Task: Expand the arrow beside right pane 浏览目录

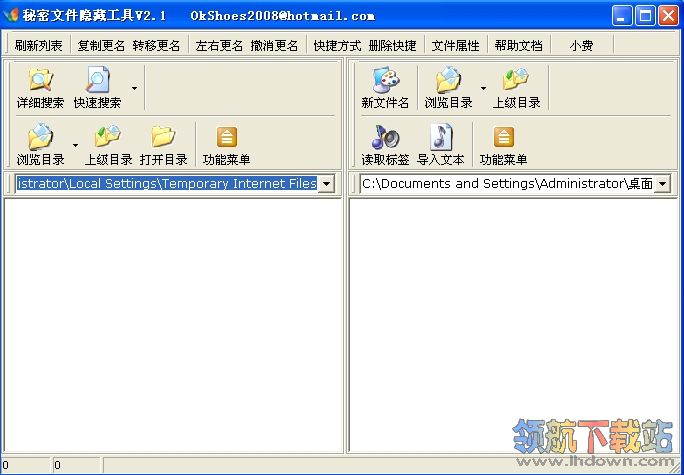Action: pos(483,88)
